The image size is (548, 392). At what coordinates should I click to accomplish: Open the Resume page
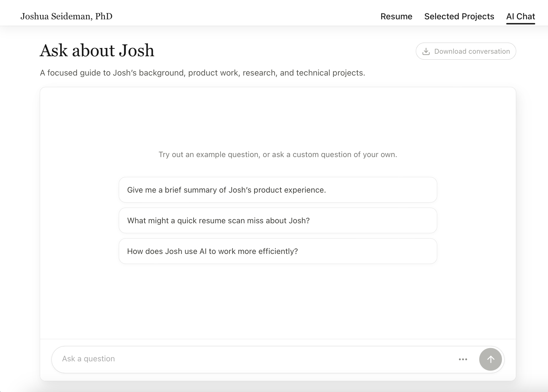pos(396,16)
